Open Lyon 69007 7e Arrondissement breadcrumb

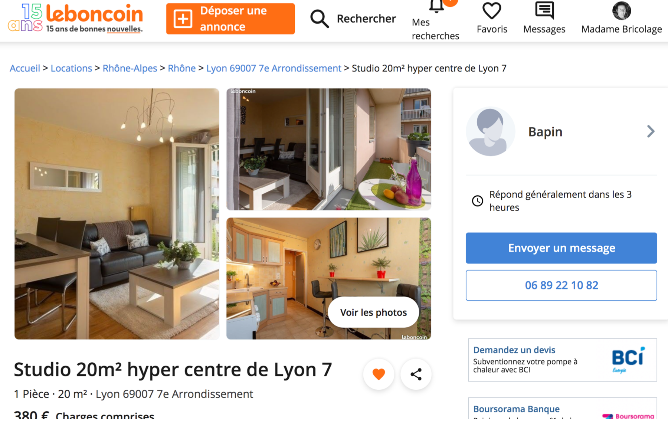[x=274, y=68]
